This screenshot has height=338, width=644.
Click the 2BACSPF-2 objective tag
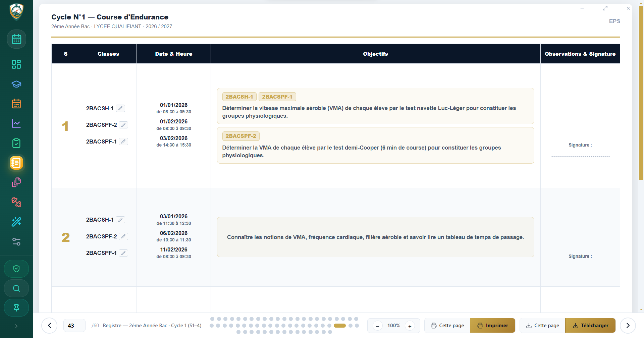coord(241,136)
